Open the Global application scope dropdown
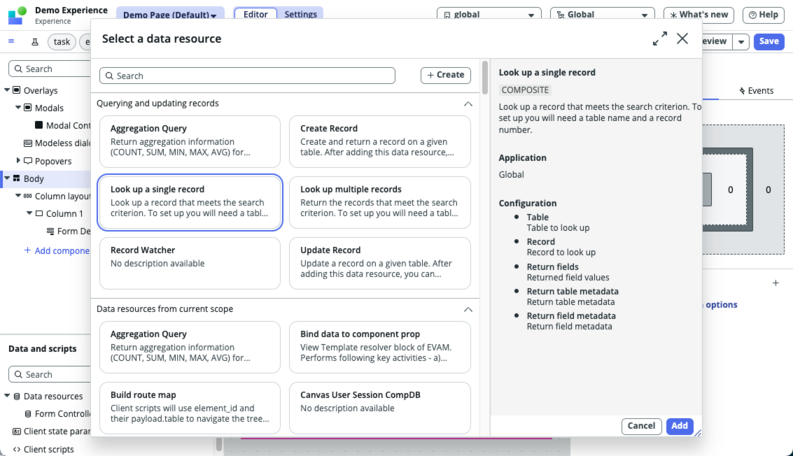This screenshot has height=456, width=793. (x=602, y=15)
